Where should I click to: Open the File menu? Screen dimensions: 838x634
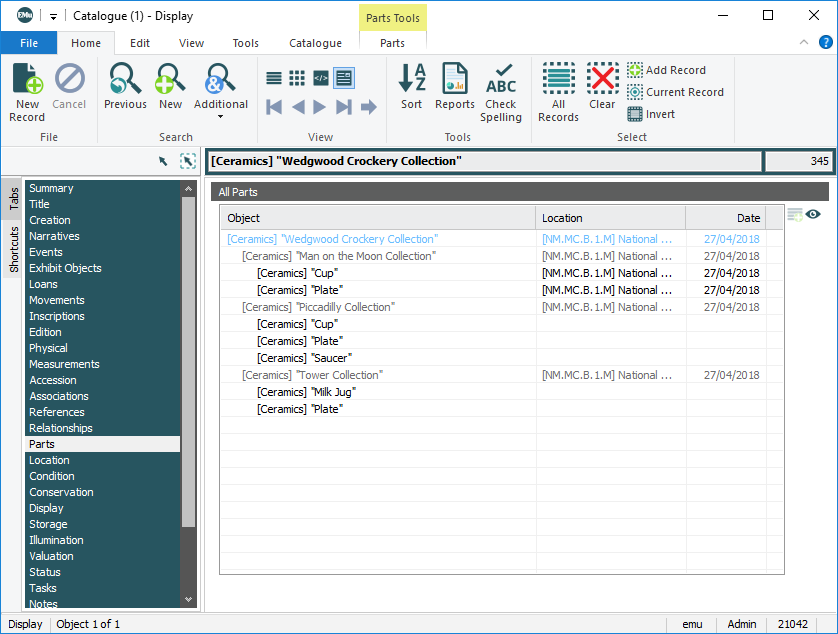click(x=29, y=43)
